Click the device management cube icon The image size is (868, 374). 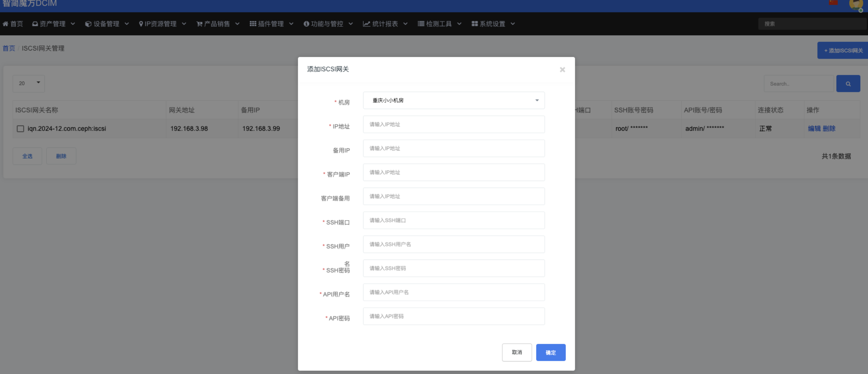tap(88, 24)
